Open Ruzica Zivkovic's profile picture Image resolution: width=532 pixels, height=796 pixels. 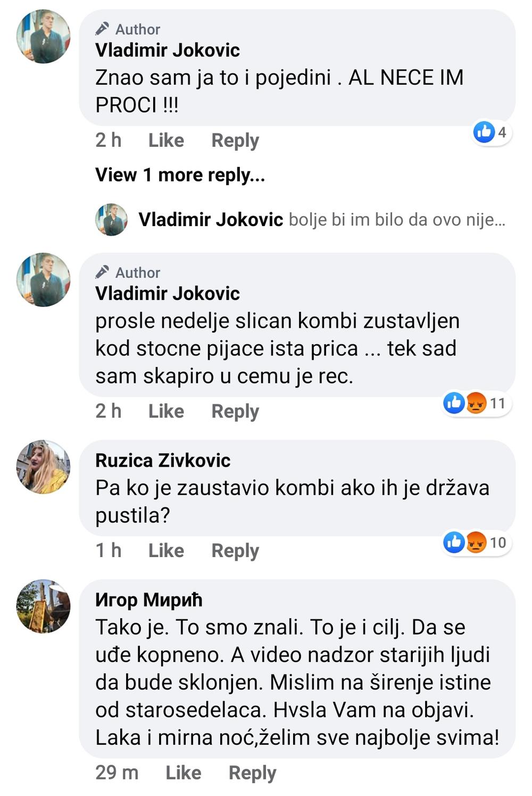pyautogui.click(x=44, y=467)
